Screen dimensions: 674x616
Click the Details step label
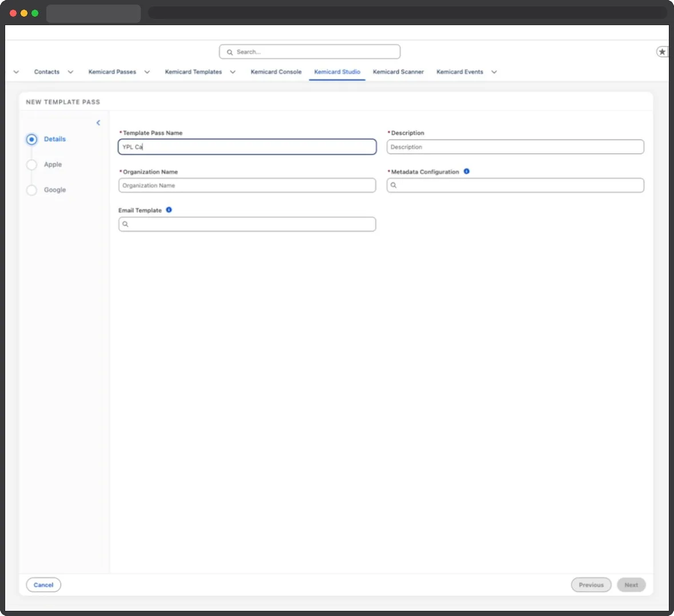[x=54, y=139]
